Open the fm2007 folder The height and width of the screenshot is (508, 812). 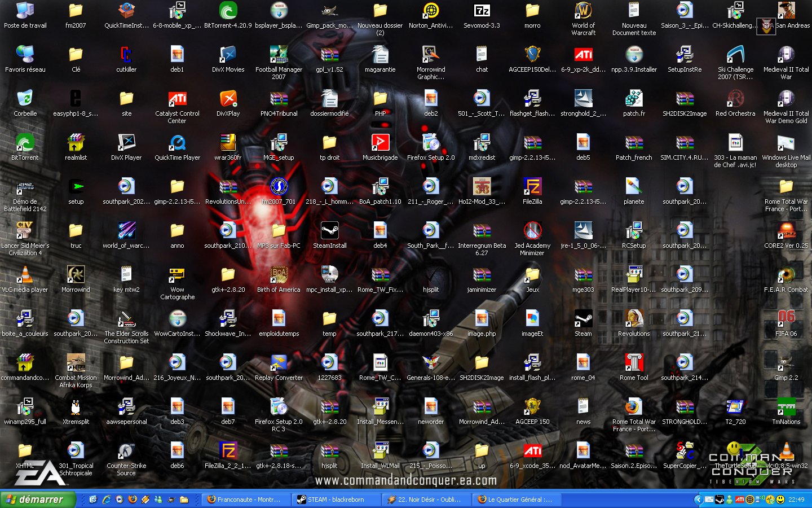[76, 15]
